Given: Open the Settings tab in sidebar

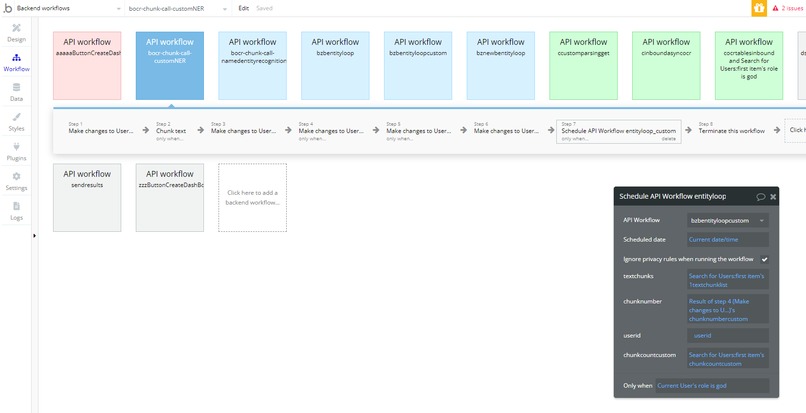Looking at the screenshot, I should [16, 182].
